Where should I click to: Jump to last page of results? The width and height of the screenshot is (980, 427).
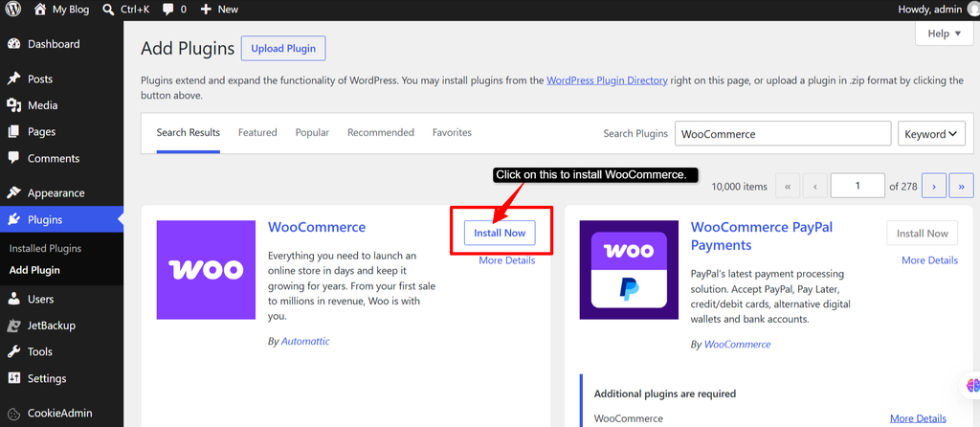[961, 186]
